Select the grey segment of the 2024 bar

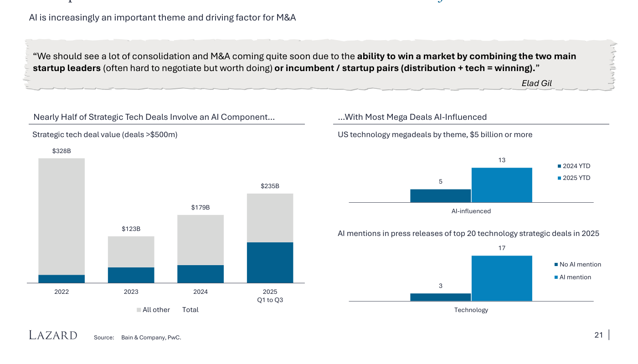click(x=201, y=240)
